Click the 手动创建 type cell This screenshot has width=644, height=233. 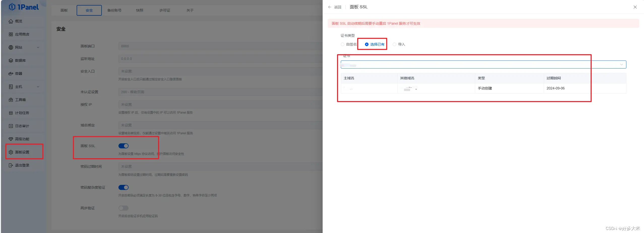[509, 88]
